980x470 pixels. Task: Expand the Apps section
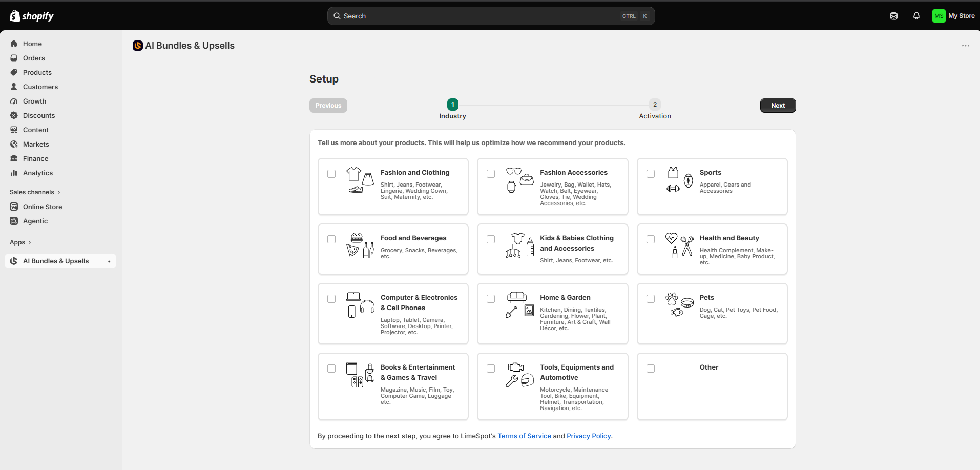[x=20, y=242]
